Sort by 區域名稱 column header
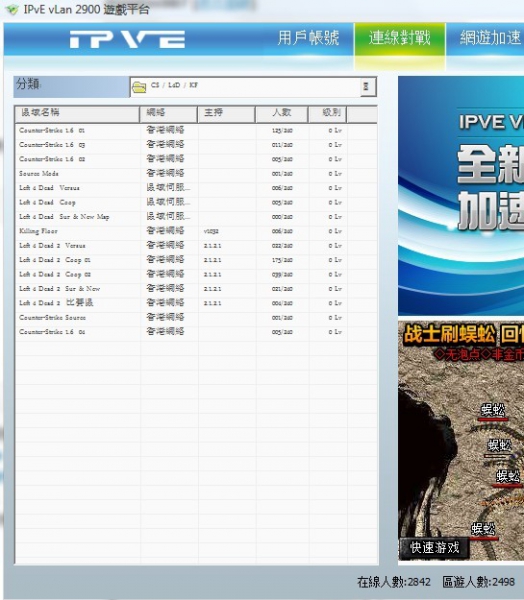524x600 pixels. tap(77, 114)
